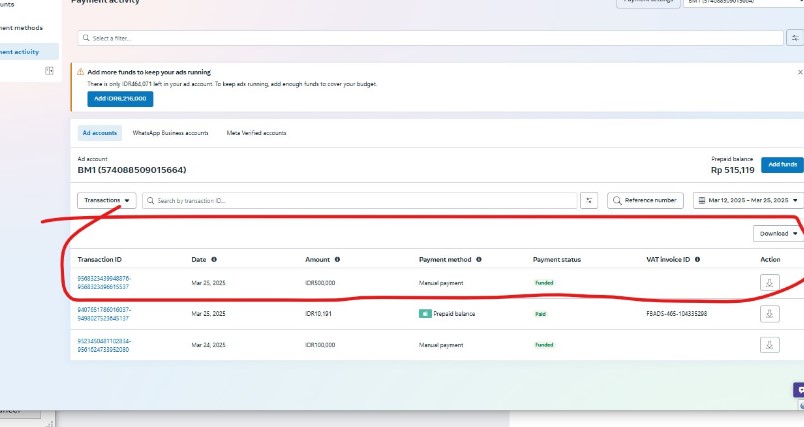Viewport: 804px width, 427px height.
Task: Click the info icon next to VAT invoice ID
Action: point(696,259)
